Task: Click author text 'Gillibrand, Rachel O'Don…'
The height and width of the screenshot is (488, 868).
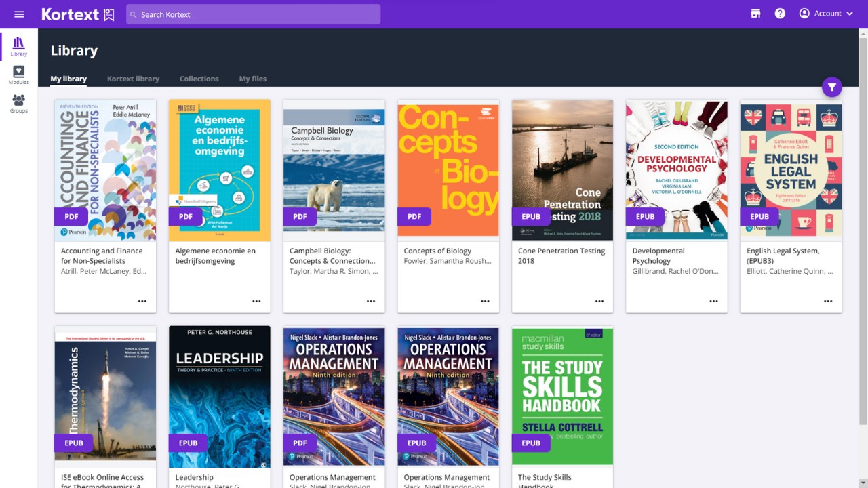Action: 675,271
